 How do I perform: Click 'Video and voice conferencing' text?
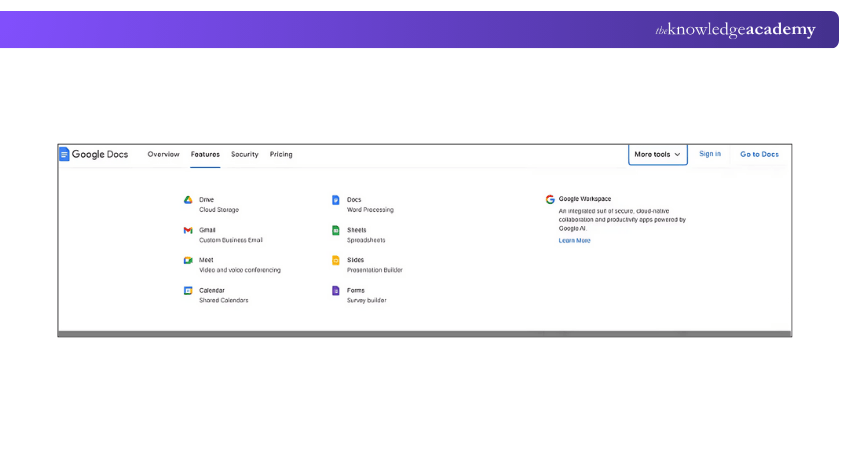240,270
